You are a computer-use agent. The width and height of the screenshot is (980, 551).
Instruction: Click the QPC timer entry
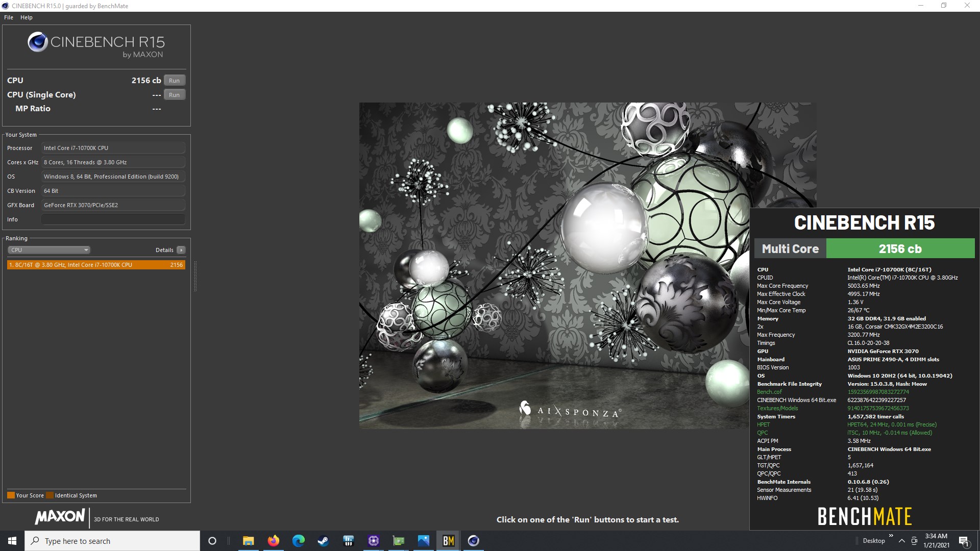[x=762, y=433]
